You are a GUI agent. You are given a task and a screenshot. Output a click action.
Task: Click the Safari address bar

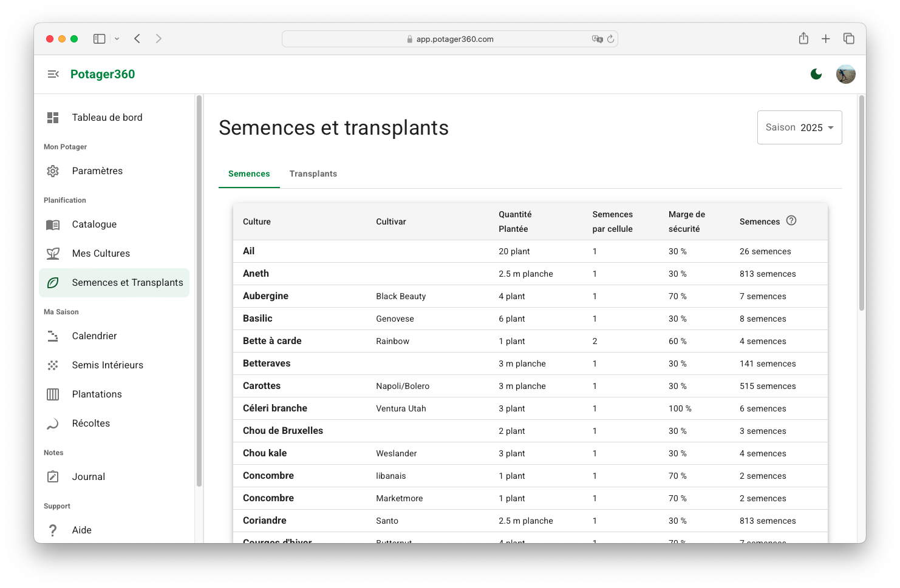point(449,39)
